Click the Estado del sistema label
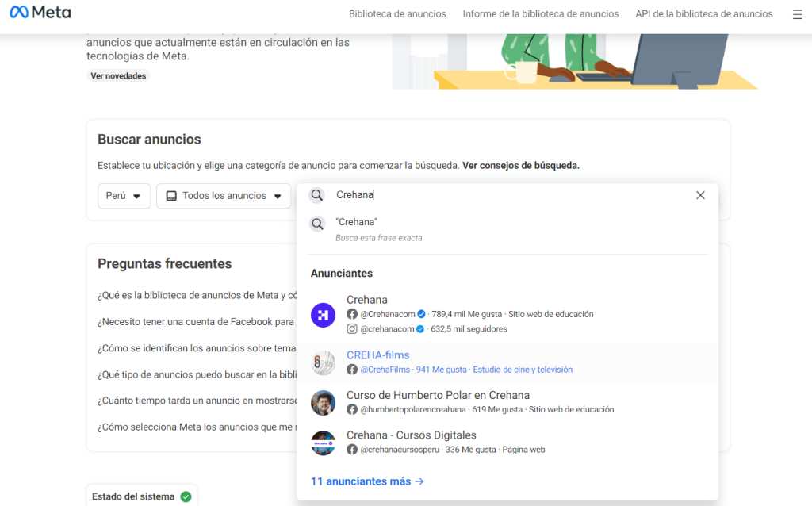Screen dimensions: 812x506 [x=133, y=496]
